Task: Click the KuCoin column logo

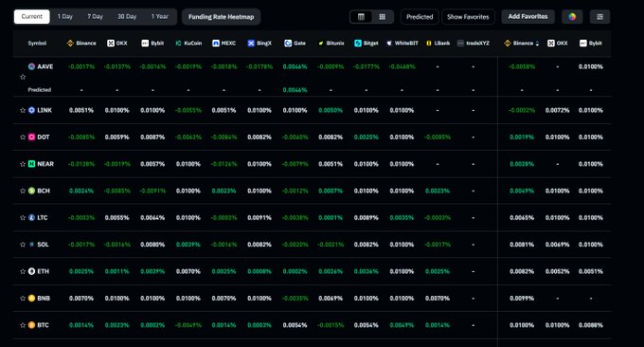Action: (x=178, y=44)
